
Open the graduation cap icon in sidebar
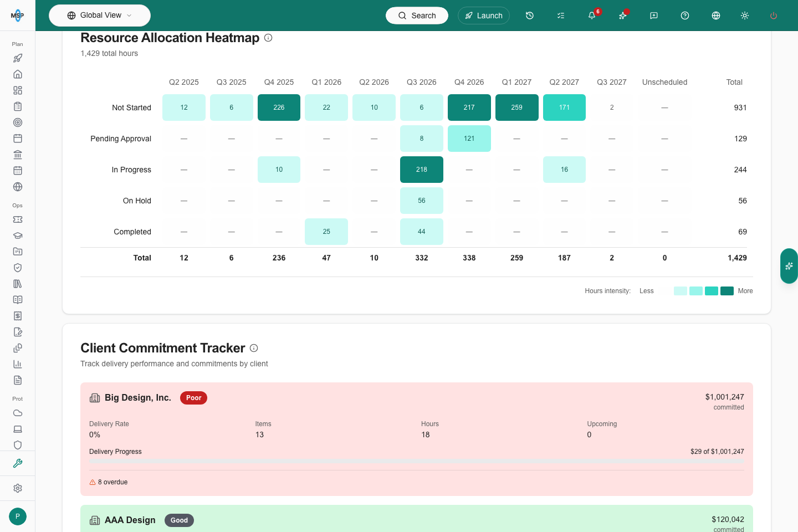point(18,236)
